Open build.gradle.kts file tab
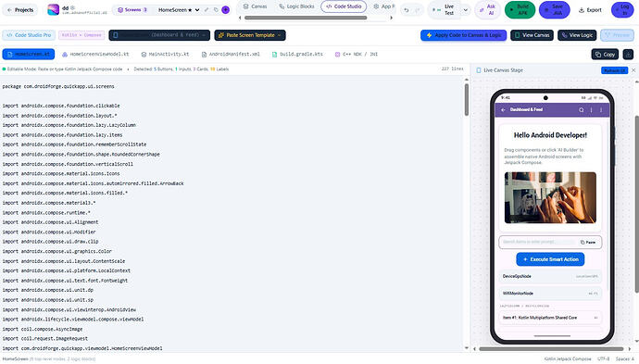The image size is (639, 364). pyautogui.click(x=297, y=54)
